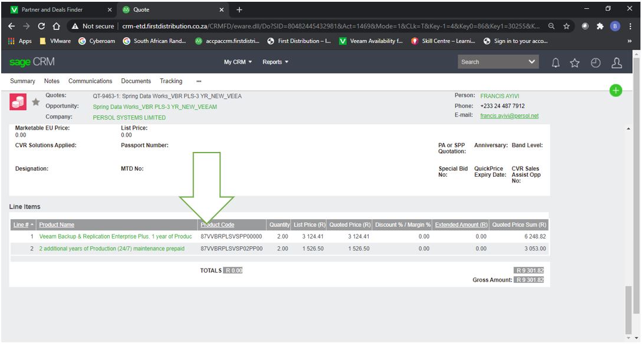Open the PERSOL SYSTEMS LIMITED company link
644x344 pixels.
(x=129, y=117)
